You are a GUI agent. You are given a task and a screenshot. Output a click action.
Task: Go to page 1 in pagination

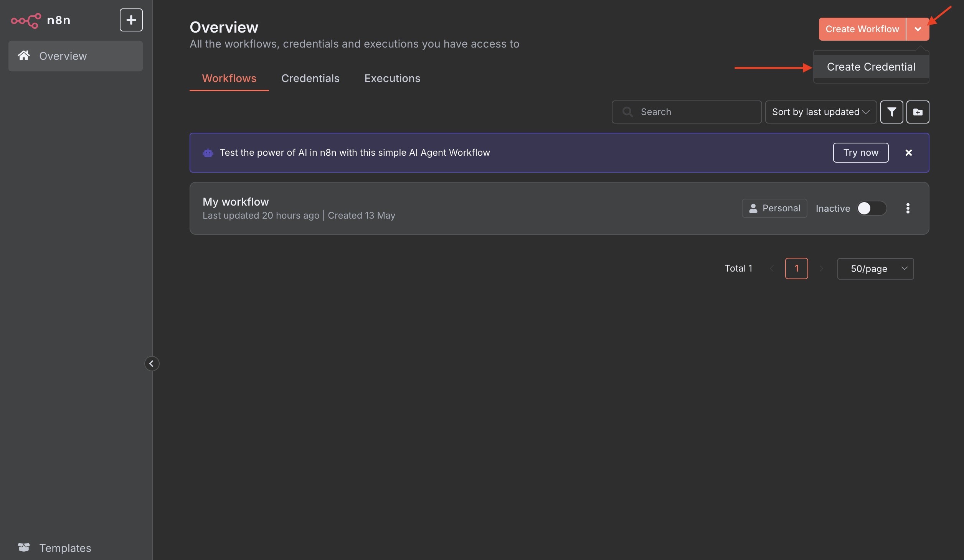point(797,268)
